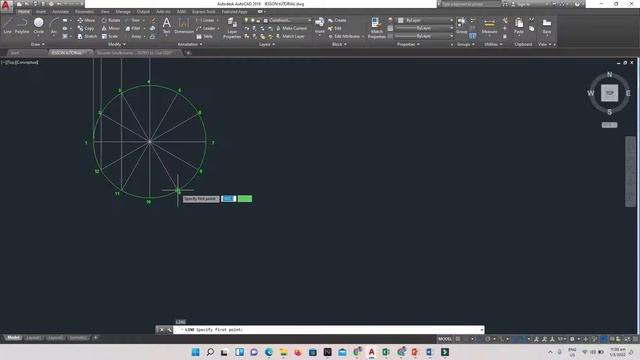
Task: Click the Leader annotation button
Action: tap(207, 28)
